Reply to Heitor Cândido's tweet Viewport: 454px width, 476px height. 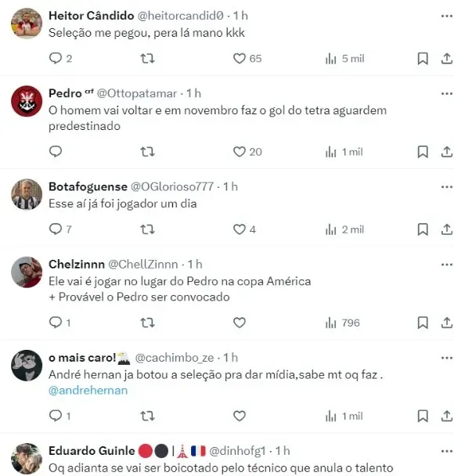click(x=60, y=58)
